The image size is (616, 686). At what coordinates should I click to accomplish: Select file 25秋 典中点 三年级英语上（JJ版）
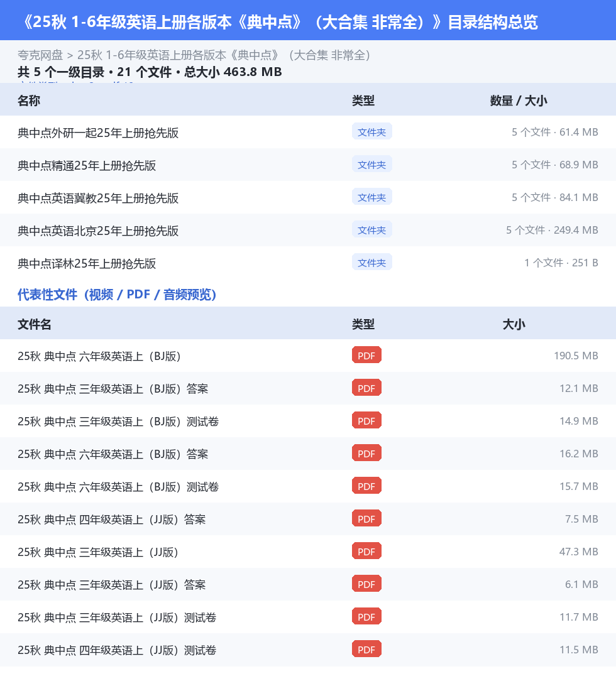click(98, 552)
